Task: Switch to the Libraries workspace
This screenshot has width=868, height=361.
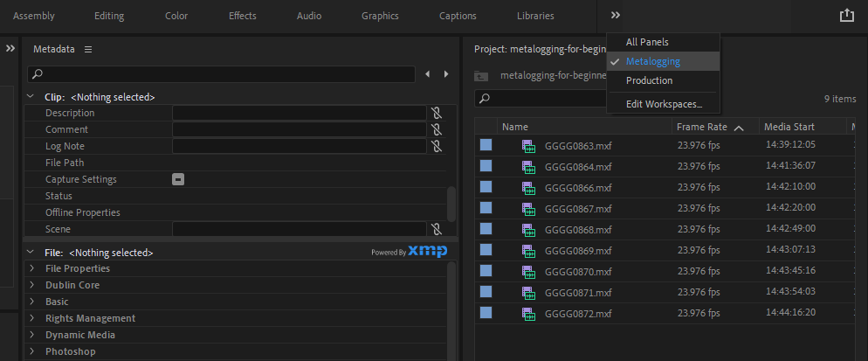Action: (x=535, y=16)
